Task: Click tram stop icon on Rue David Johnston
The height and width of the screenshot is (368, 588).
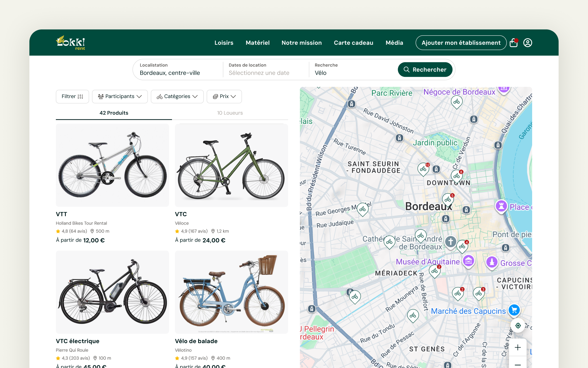Action: (x=399, y=138)
